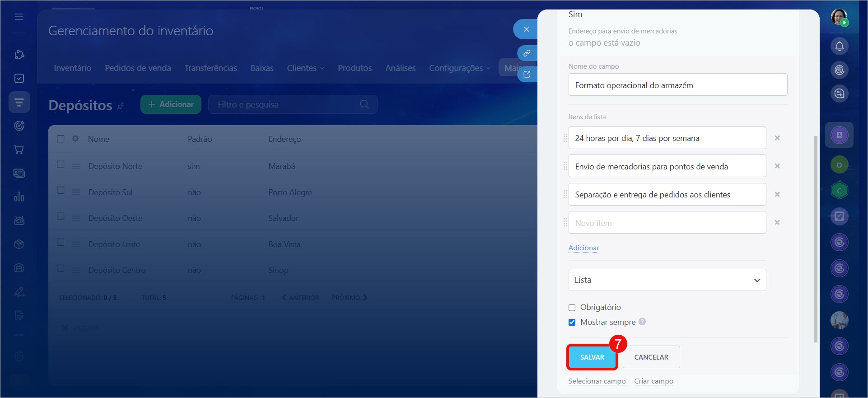Open the hamburger main menu
Screen dimensions: 868x398
click(19, 17)
